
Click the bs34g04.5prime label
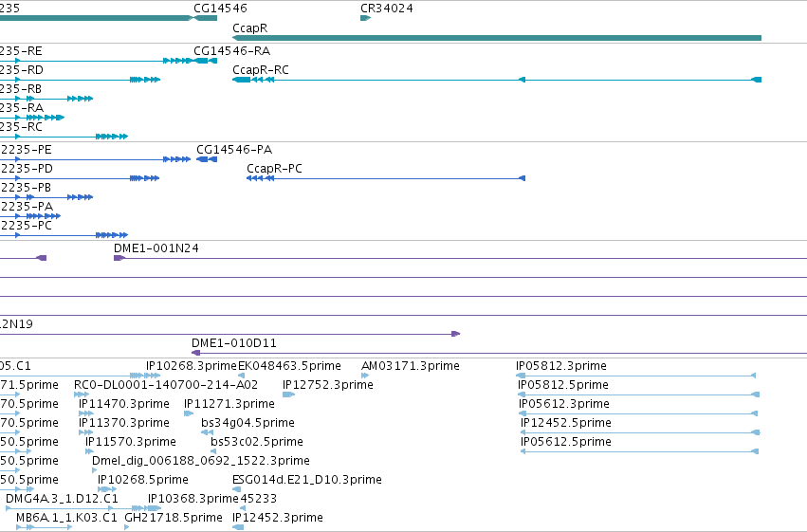click(x=248, y=423)
